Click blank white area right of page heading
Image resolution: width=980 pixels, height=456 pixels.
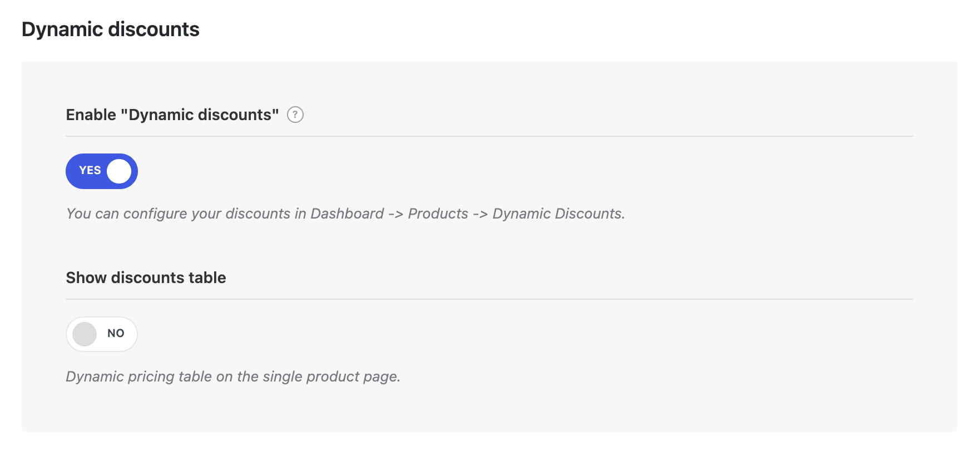(578, 29)
